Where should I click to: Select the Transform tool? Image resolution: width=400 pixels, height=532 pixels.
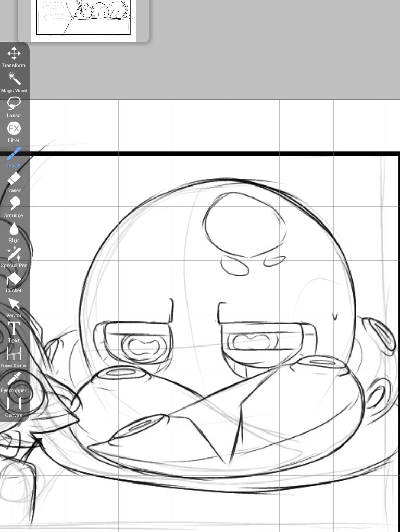[x=14, y=57]
